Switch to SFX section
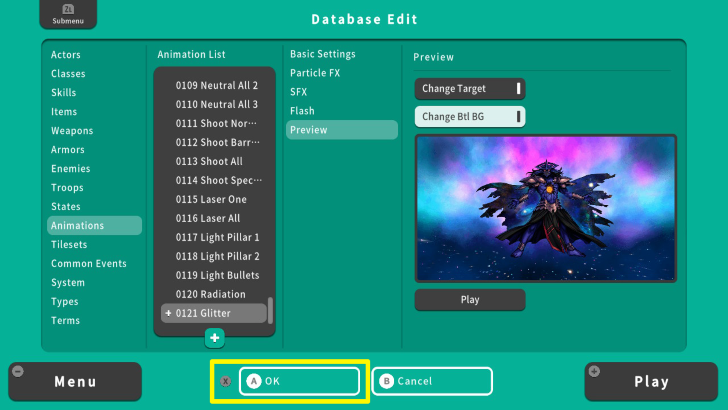Screen dimensions: 728x410 [x=299, y=92]
